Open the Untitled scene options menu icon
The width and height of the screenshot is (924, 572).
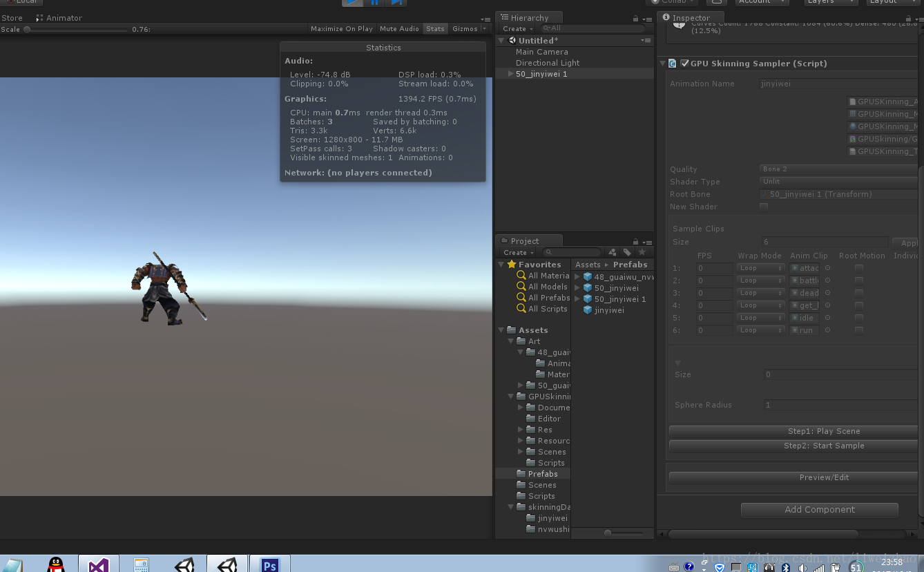click(645, 41)
